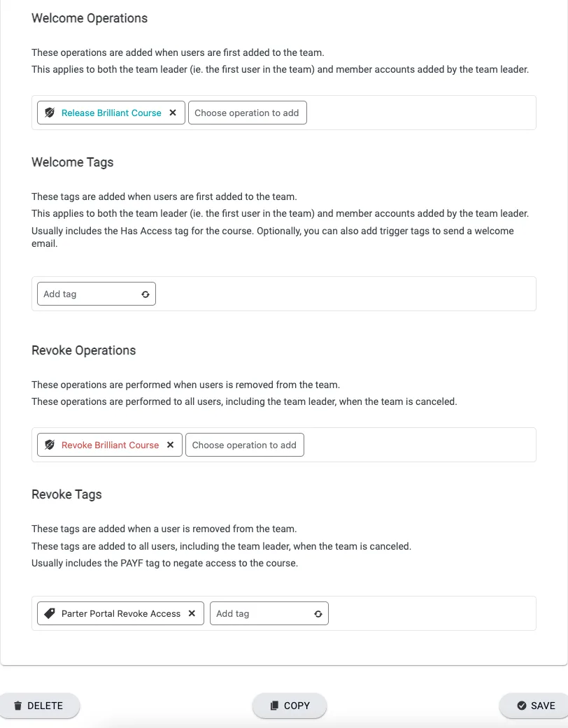
Task: Click the SAVE button
Action: (536, 706)
